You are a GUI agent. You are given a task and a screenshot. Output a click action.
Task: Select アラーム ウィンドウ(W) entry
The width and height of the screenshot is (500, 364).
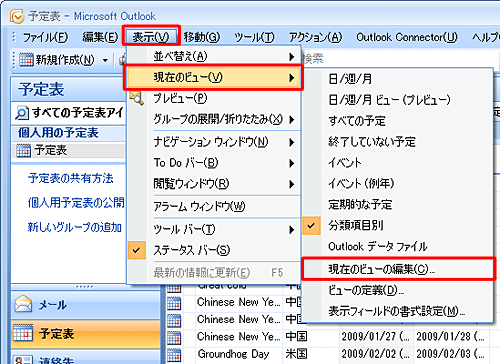tap(214, 207)
